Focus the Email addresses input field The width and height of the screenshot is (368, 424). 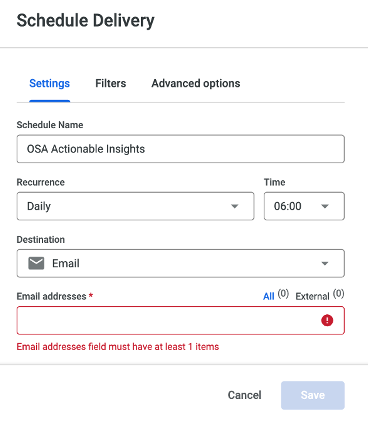tap(181, 321)
